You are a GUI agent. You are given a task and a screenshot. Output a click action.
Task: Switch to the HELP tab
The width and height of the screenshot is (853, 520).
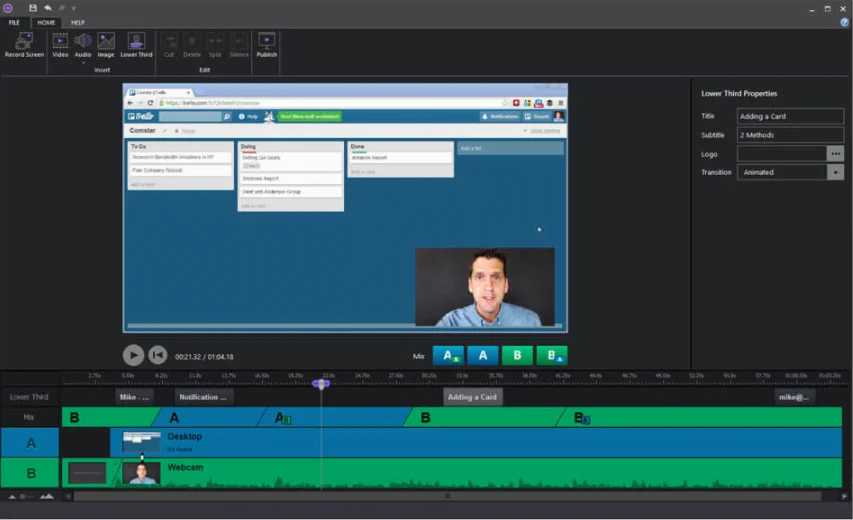[77, 22]
